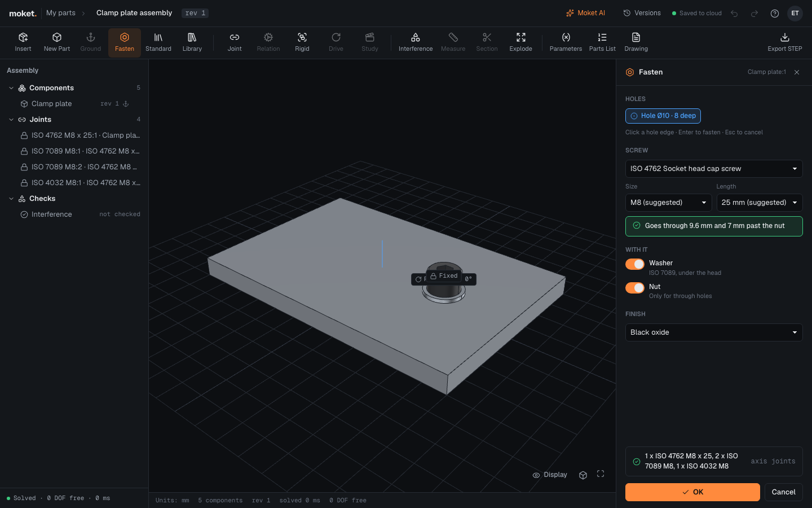Run the Interference check tool

pos(416,42)
